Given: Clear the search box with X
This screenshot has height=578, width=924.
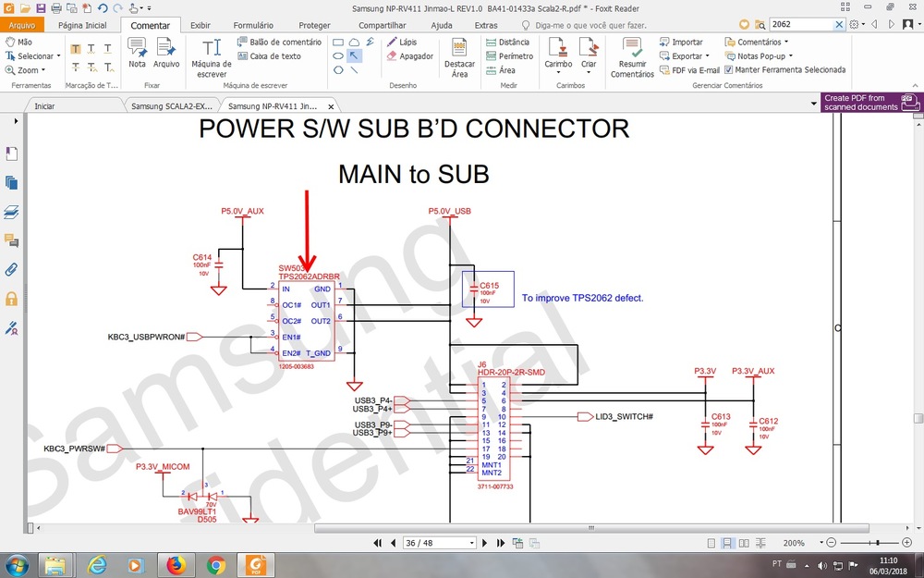Looking at the screenshot, I should click(x=839, y=24).
